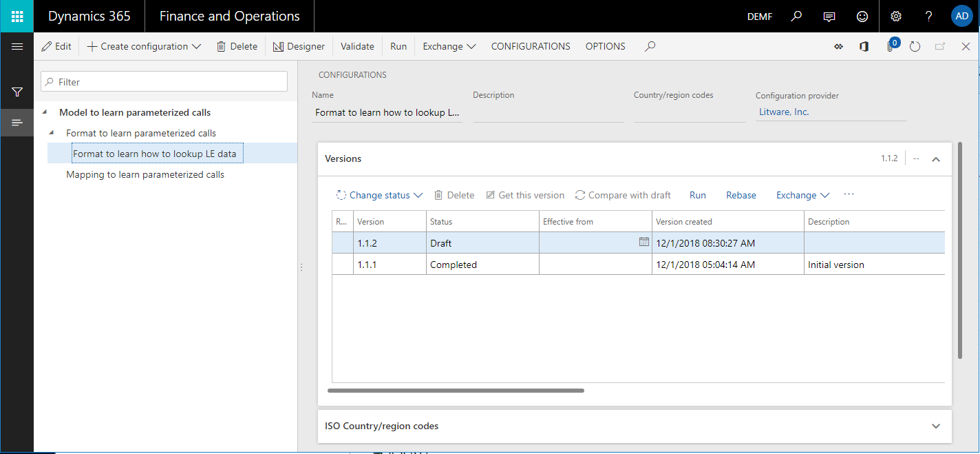The height and width of the screenshot is (454, 980).
Task: Open in Office icon
Action: tap(864, 46)
